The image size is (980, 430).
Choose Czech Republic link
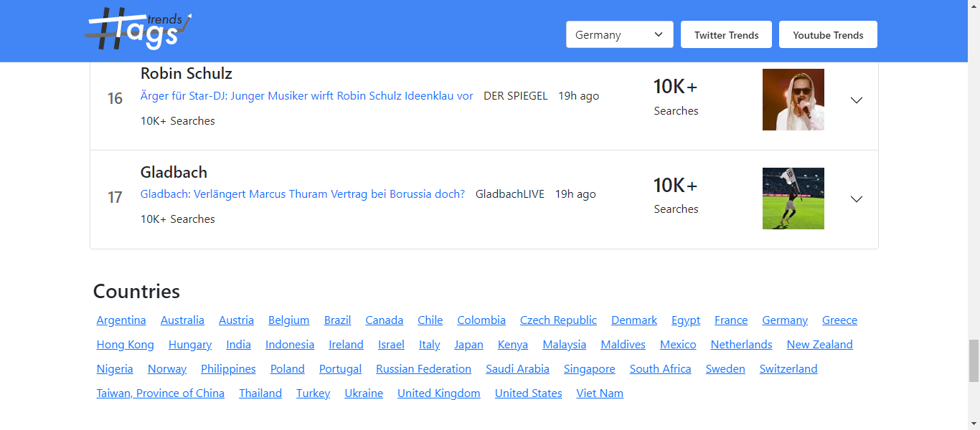point(558,320)
